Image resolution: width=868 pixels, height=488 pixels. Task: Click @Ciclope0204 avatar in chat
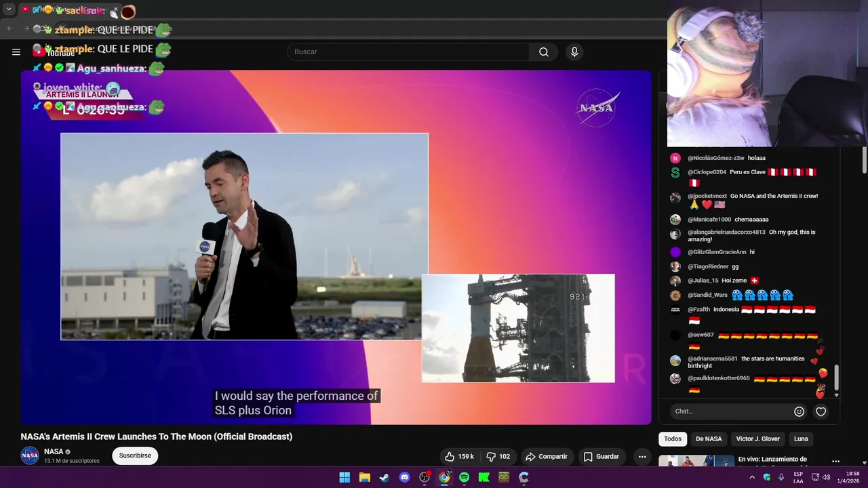point(675,172)
